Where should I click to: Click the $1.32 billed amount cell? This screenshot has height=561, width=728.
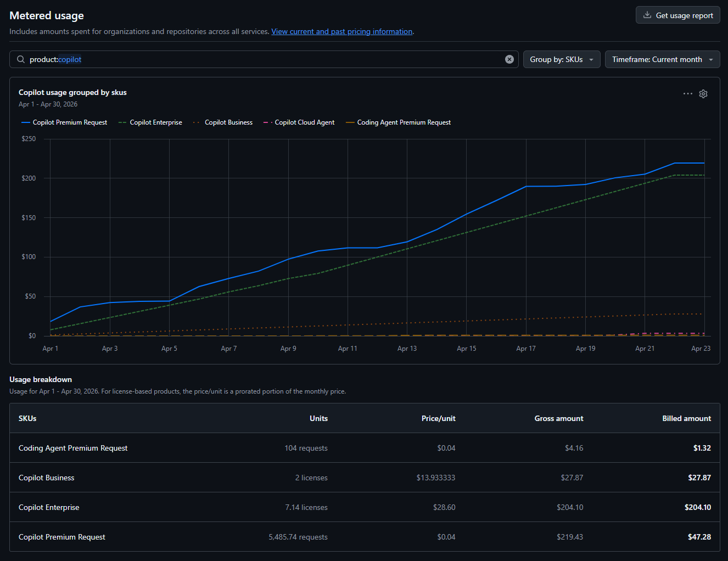point(702,448)
